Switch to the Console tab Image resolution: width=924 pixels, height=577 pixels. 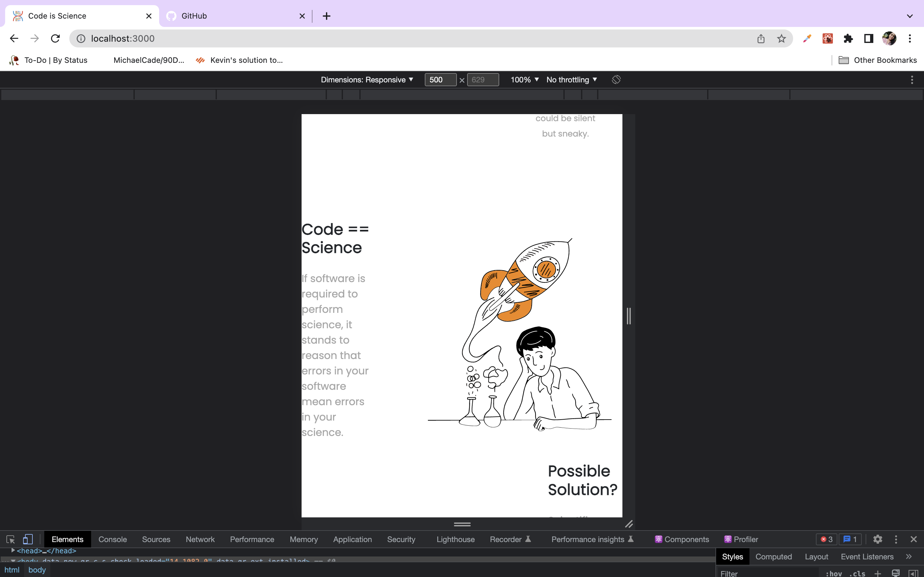point(112,539)
